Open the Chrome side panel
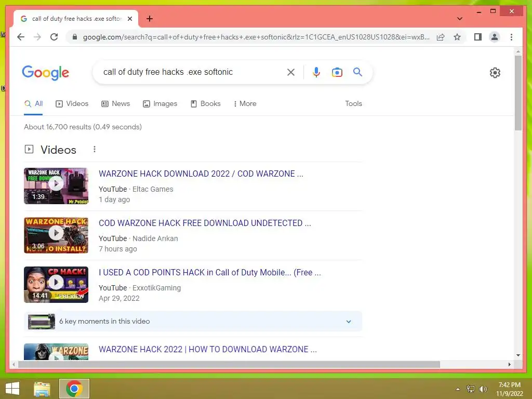Viewport: 532px width, 399px height. coord(478,37)
